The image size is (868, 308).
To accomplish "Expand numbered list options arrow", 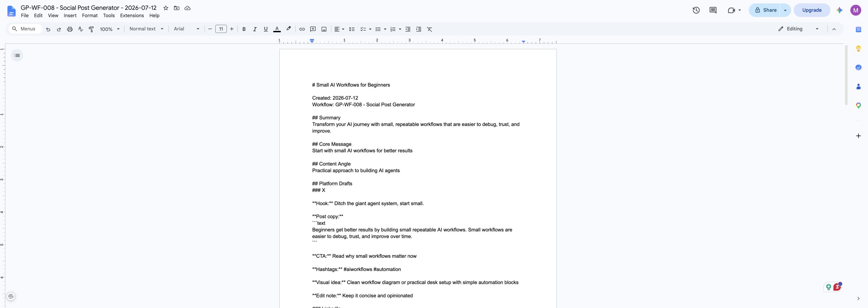I will pos(400,29).
